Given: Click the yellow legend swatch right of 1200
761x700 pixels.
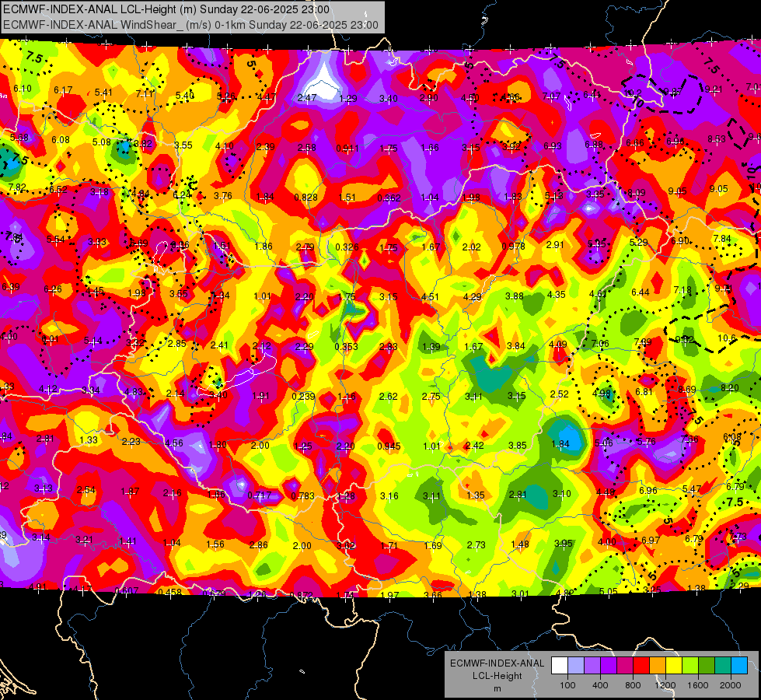Looking at the screenshot, I should coord(674,666).
